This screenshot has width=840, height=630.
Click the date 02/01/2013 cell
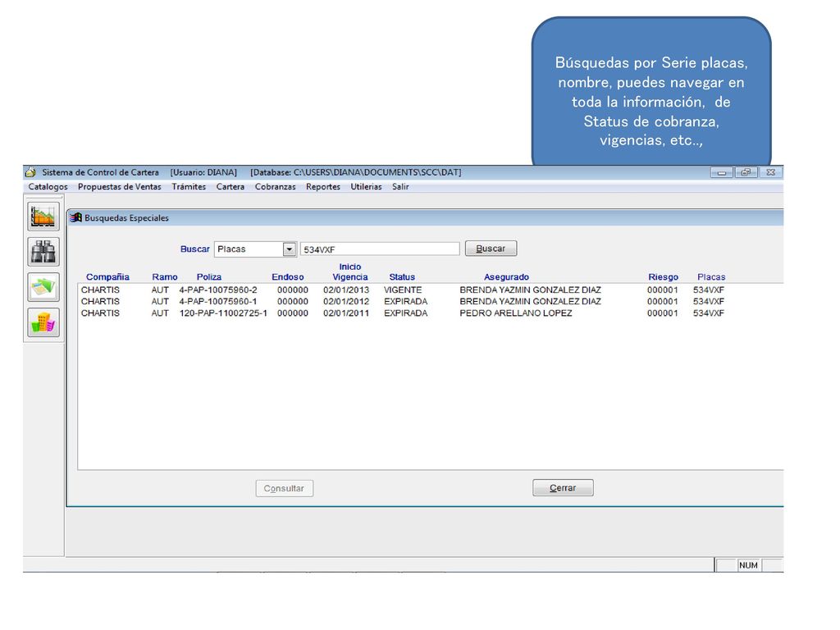tap(346, 290)
